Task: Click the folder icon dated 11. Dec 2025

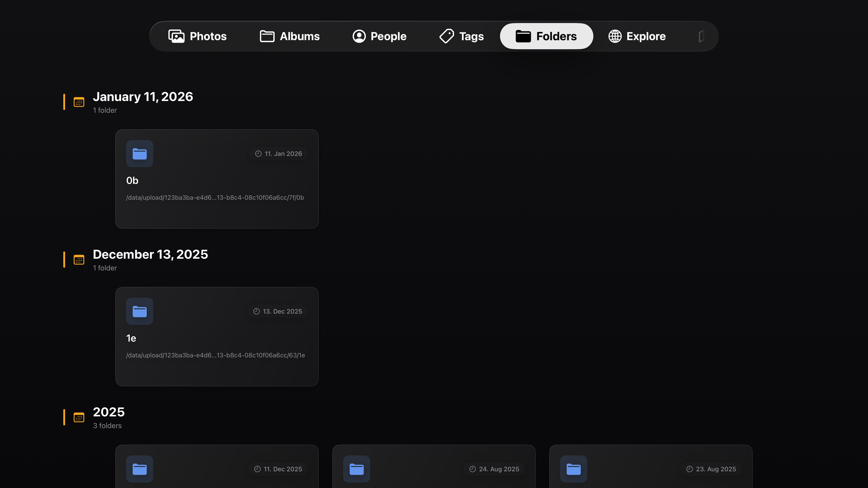Action: click(139, 469)
